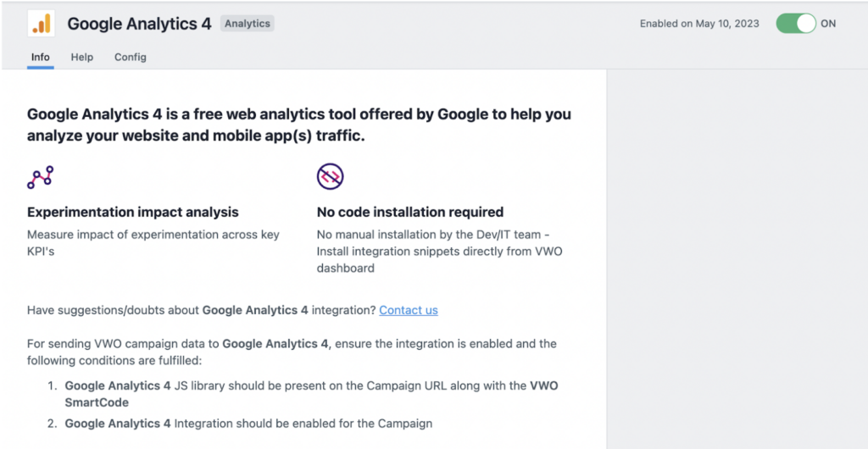Click the ON label beside the toggle

click(x=828, y=24)
